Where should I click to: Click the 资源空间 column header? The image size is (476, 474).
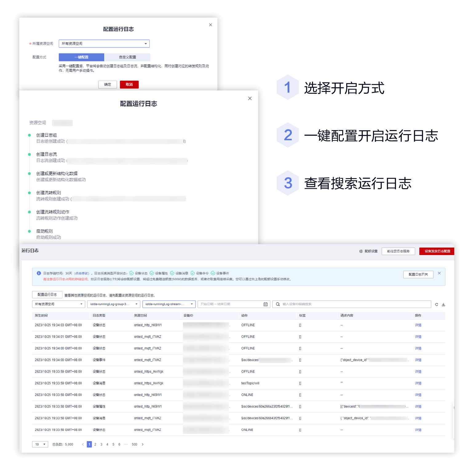click(141, 316)
